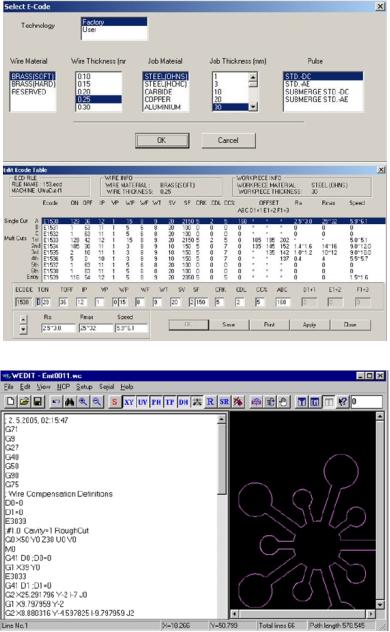Open the Setup menu
Viewport: 390px width, 632px height.
tap(84, 387)
